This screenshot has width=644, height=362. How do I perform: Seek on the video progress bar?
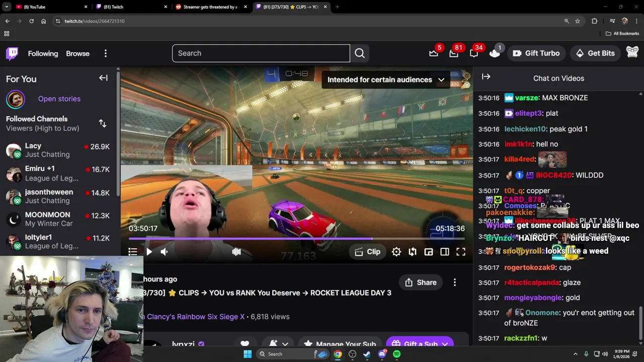pos(297,239)
